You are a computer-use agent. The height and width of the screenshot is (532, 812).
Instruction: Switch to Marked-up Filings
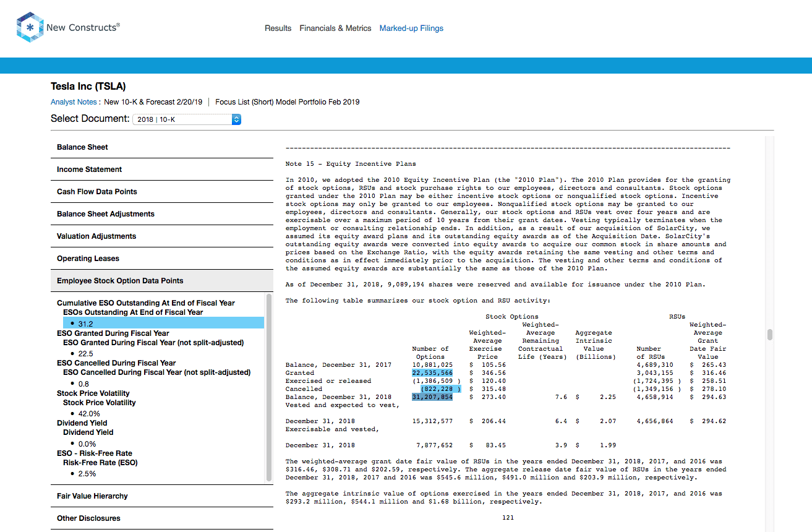pos(411,28)
